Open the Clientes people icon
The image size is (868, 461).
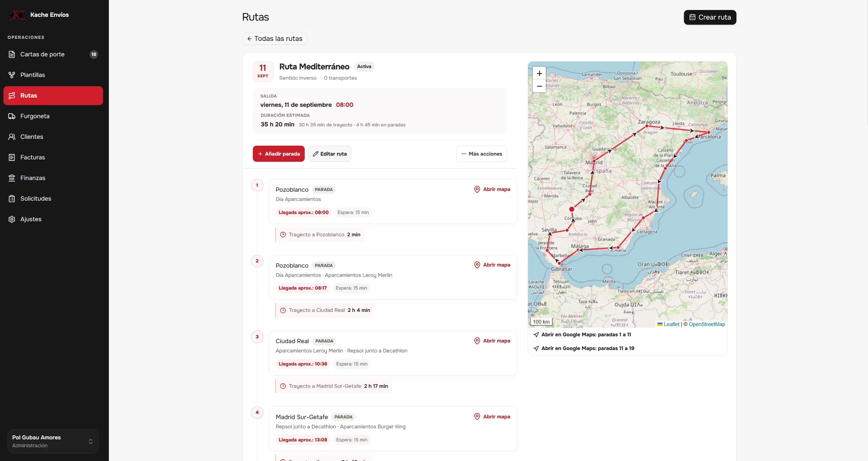(12, 137)
